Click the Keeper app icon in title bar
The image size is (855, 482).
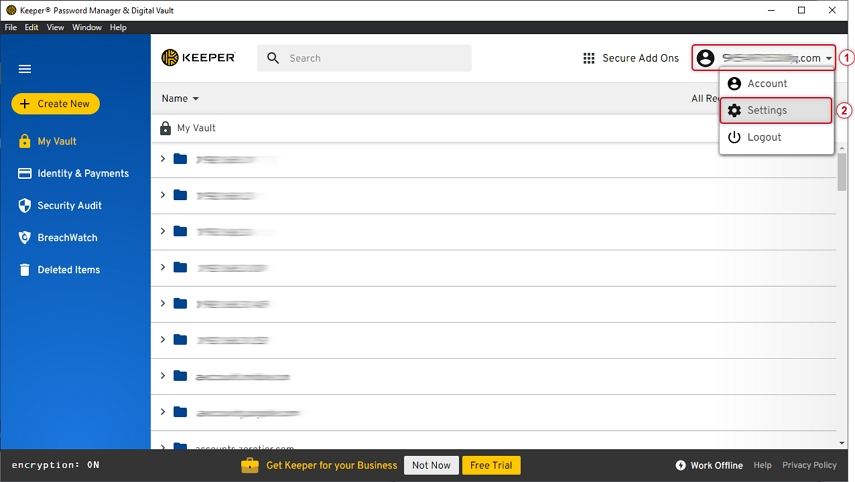pos(11,10)
